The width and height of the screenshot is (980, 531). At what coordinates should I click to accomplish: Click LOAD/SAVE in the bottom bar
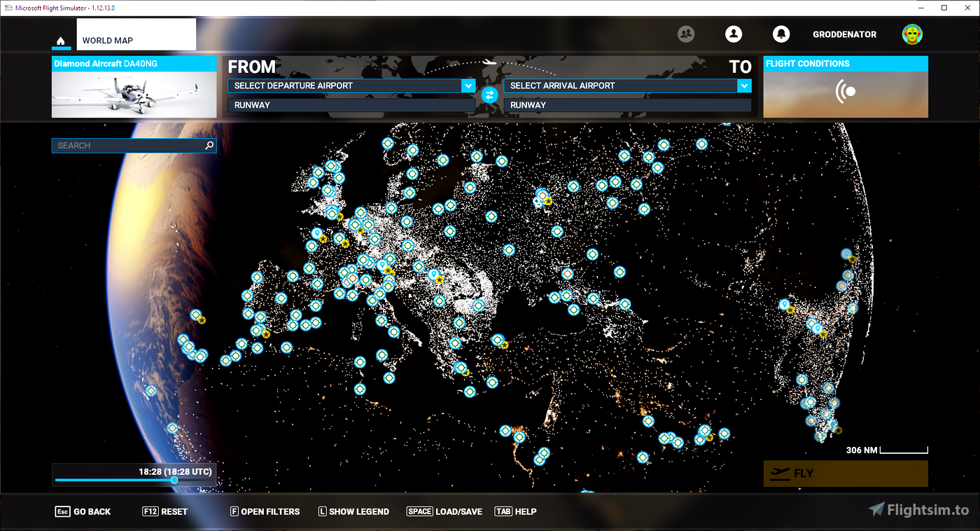click(444, 511)
